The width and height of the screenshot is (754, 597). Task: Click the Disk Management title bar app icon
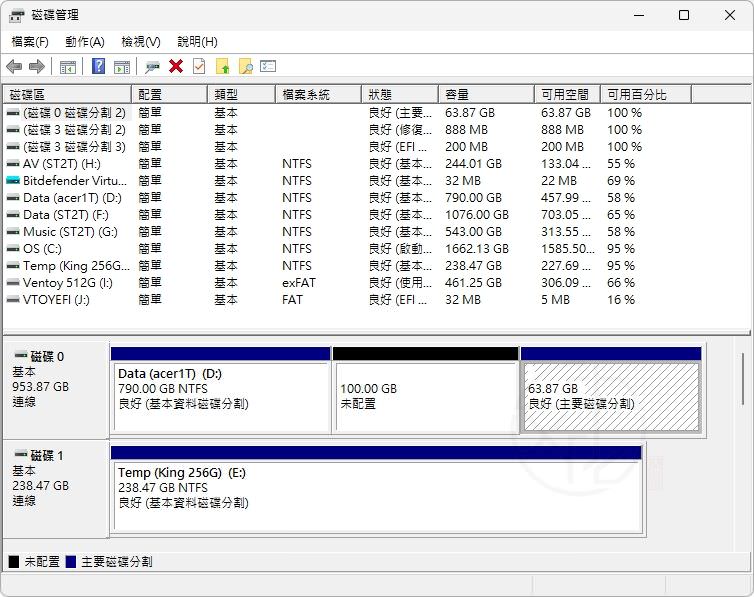coord(16,15)
